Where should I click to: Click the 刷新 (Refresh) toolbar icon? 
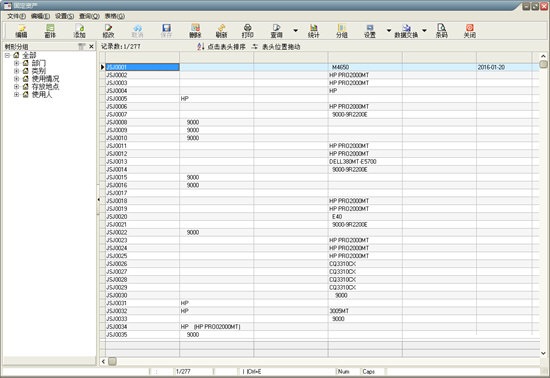(x=221, y=31)
